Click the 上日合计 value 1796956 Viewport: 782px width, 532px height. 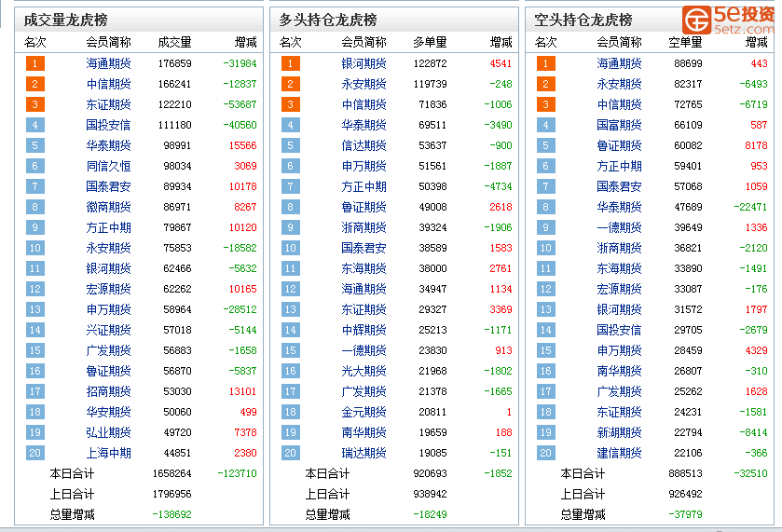pos(172,494)
